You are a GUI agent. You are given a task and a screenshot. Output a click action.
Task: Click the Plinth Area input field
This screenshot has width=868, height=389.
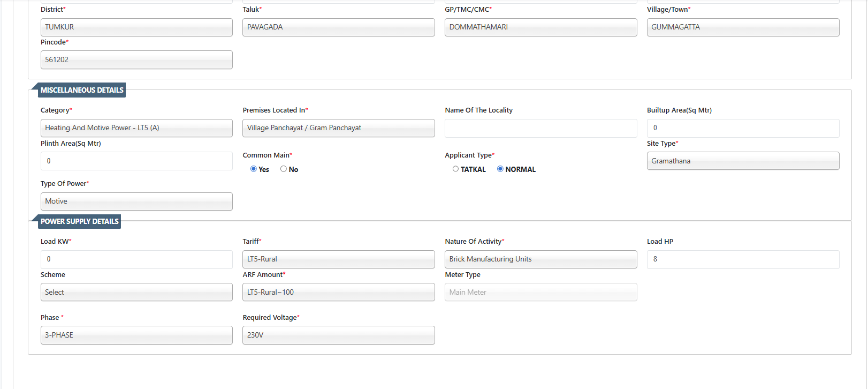pyautogui.click(x=136, y=161)
